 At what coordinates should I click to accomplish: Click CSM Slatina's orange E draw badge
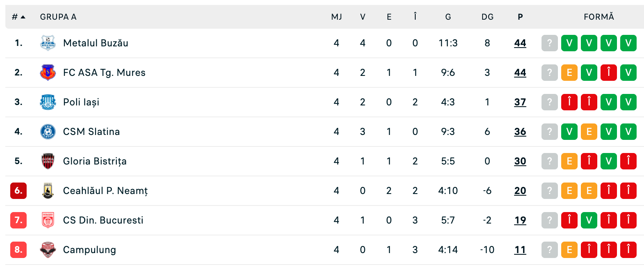[589, 132]
